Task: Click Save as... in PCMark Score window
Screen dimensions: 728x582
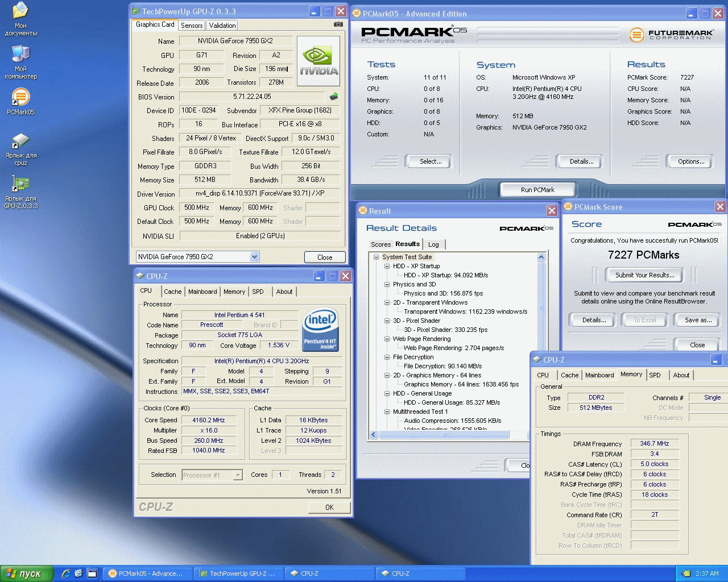Action: (x=698, y=320)
